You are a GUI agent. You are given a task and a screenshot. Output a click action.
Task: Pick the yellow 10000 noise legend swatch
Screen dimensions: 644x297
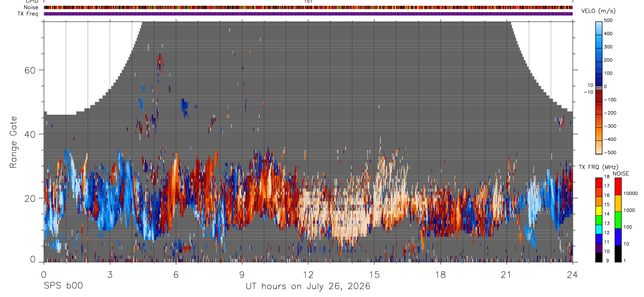(x=618, y=203)
